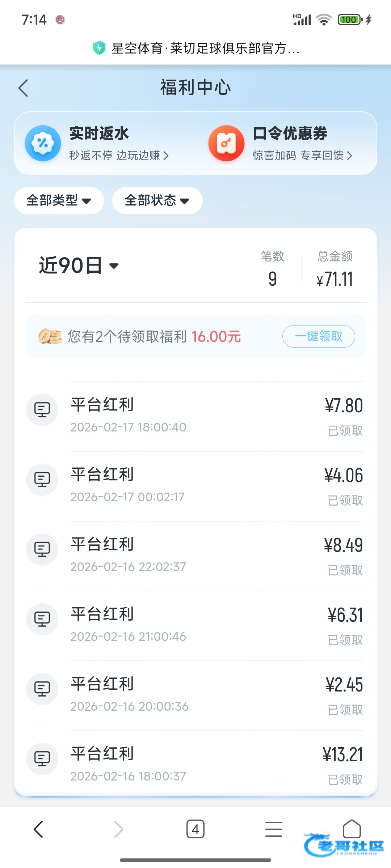The width and height of the screenshot is (391, 868).
Task: Expand the 全部状态 filter dropdown
Action: pos(157,200)
